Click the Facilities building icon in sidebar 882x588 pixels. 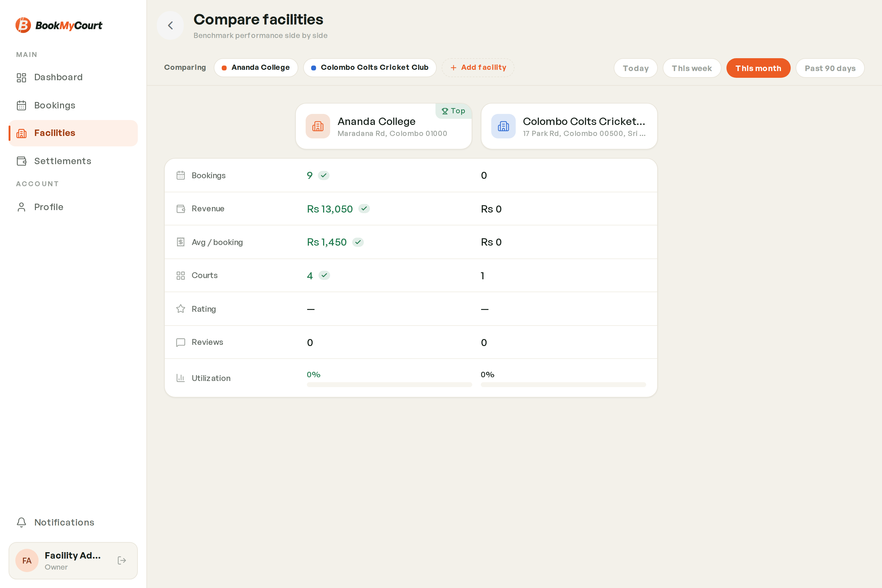pos(21,133)
